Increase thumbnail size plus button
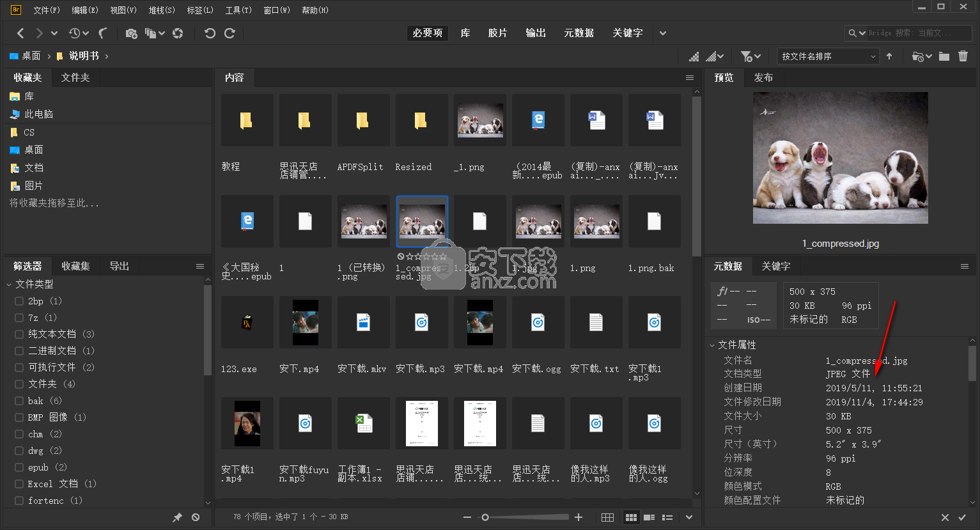Viewport: 980px width, 530px height. pos(579,517)
